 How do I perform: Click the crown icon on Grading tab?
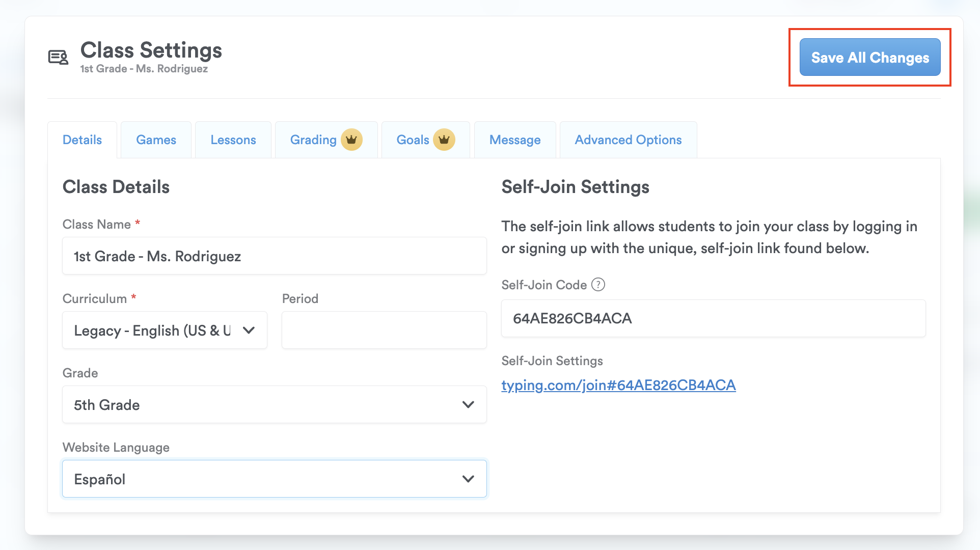coord(351,140)
